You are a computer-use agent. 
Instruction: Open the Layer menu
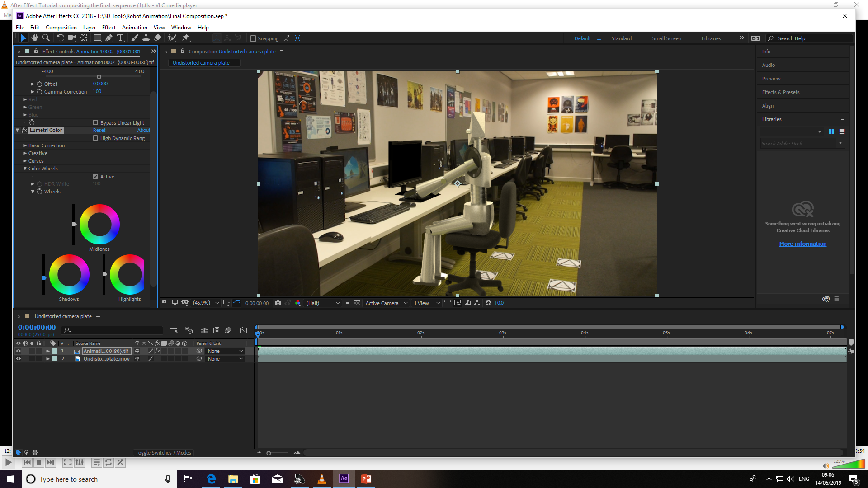(x=90, y=28)
